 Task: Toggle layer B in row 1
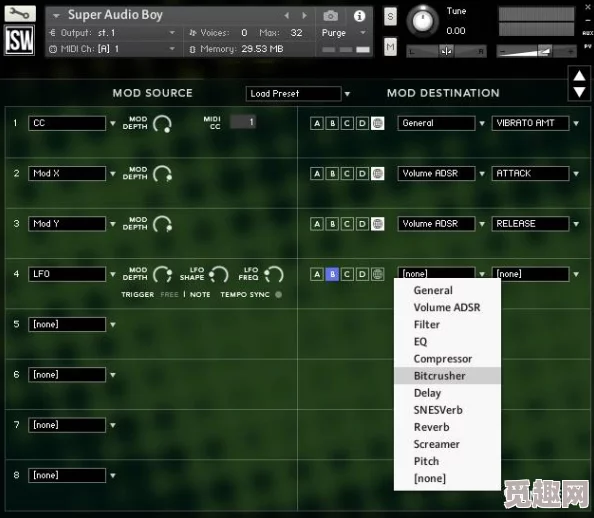point(332,123)
